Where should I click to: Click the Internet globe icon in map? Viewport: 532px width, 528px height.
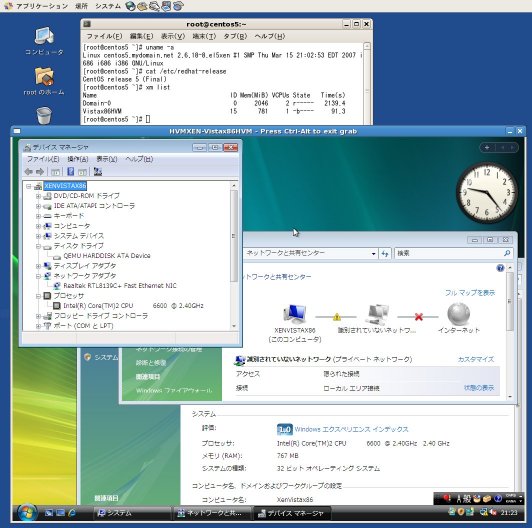click(458, 314)
